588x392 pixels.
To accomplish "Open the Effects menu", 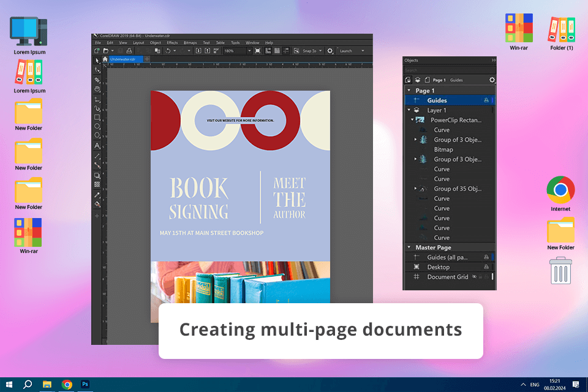I will [172, 43].
